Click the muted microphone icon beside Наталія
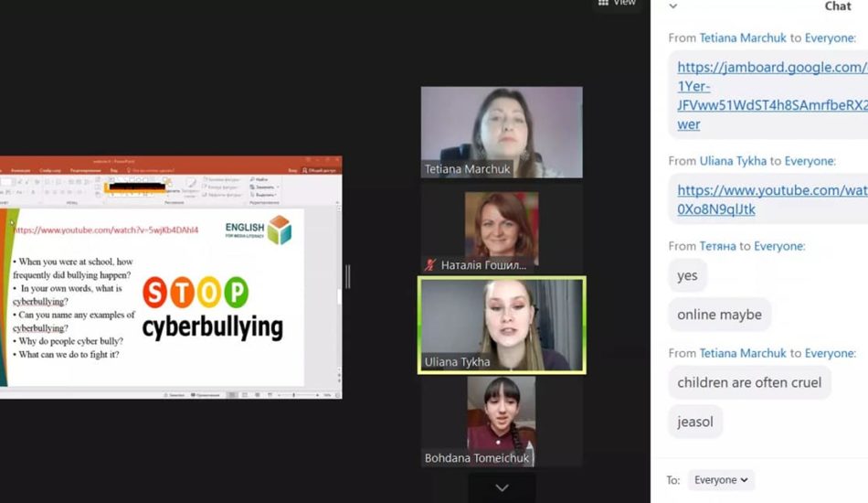868x503 pixels. 430,265
